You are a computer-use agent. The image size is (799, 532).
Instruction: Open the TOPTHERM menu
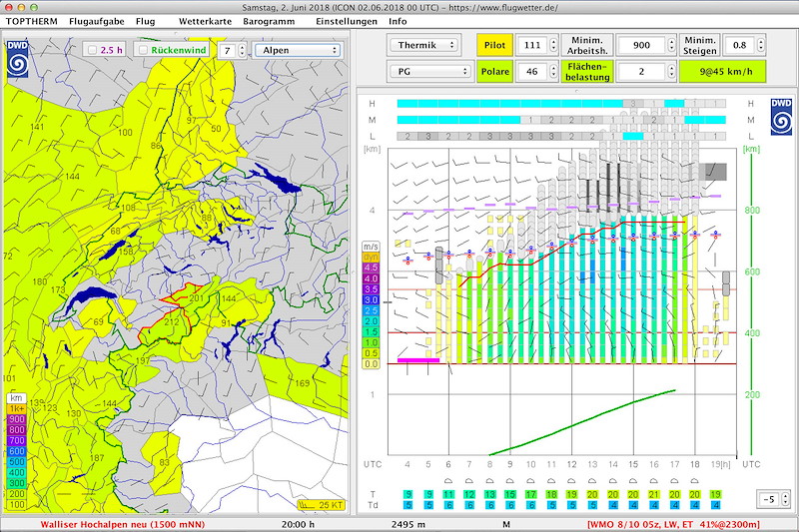[32, 21]
